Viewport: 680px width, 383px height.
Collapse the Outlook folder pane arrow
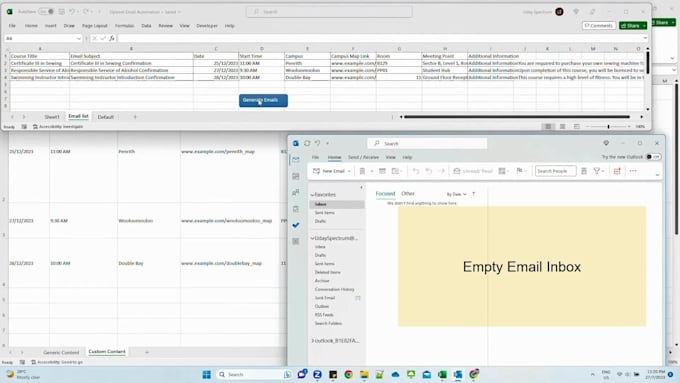(x=361, y=187)
